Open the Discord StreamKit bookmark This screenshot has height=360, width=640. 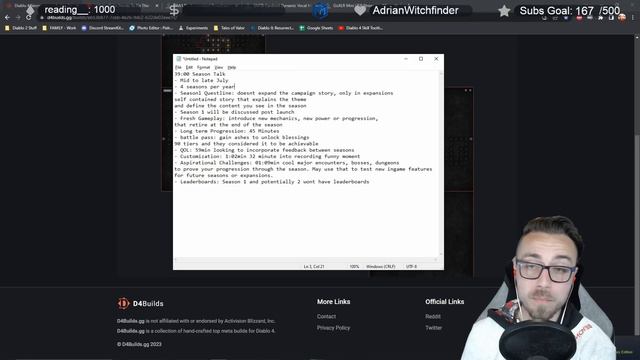[x=102, y=28]
